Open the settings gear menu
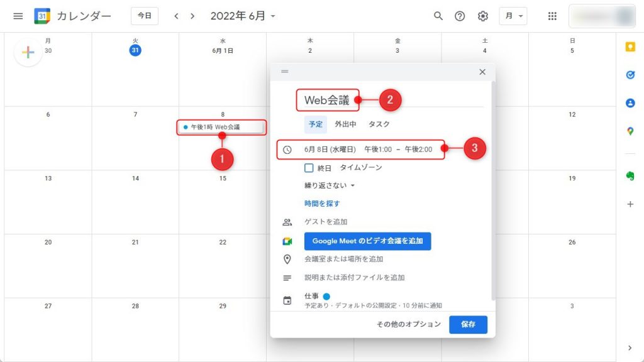Image resolution: width=644 pixels, height=362 pixels. pyautogui.click(x=482, y=16)
